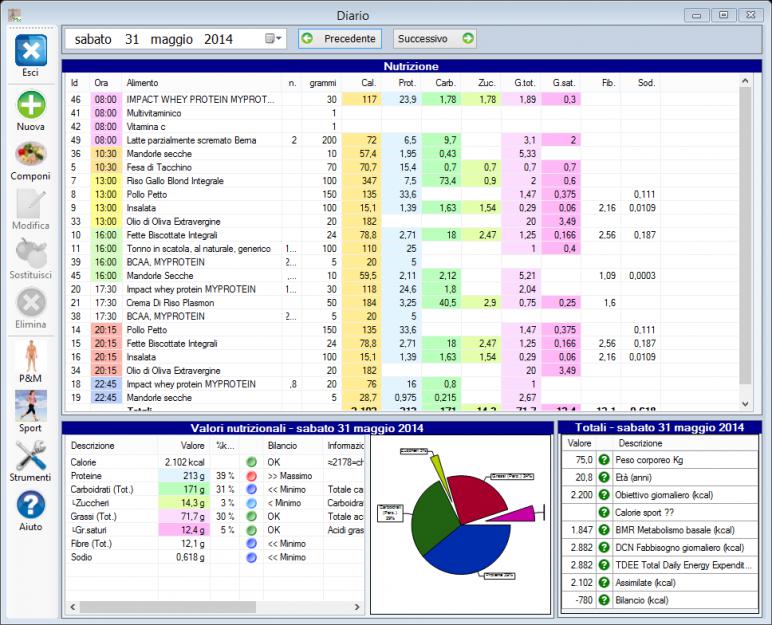Image resolution: width=772 pixels, height=625 pixels.
Task: Open the Aiuto help icon
Action: click(31, 509)
